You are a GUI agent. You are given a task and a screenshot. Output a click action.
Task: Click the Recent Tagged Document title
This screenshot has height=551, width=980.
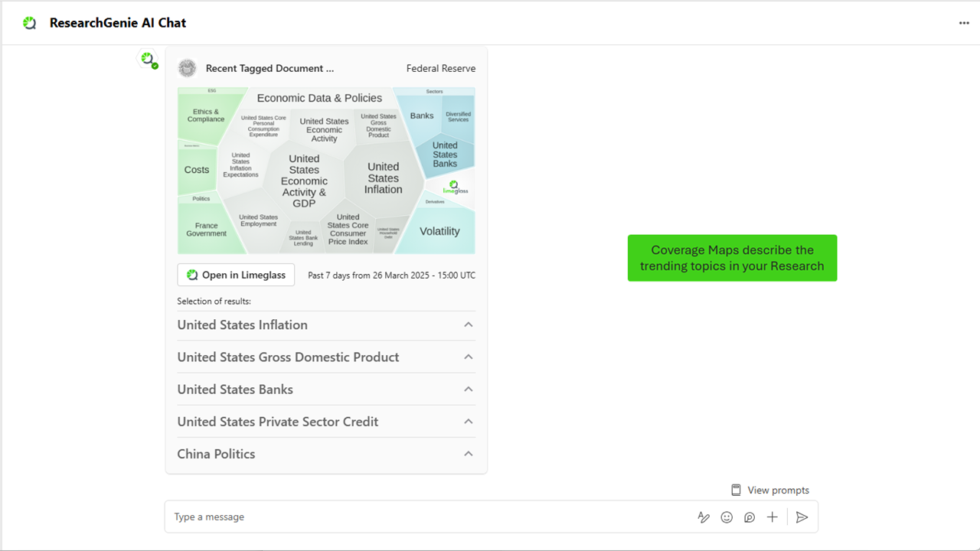coord(269,68)
